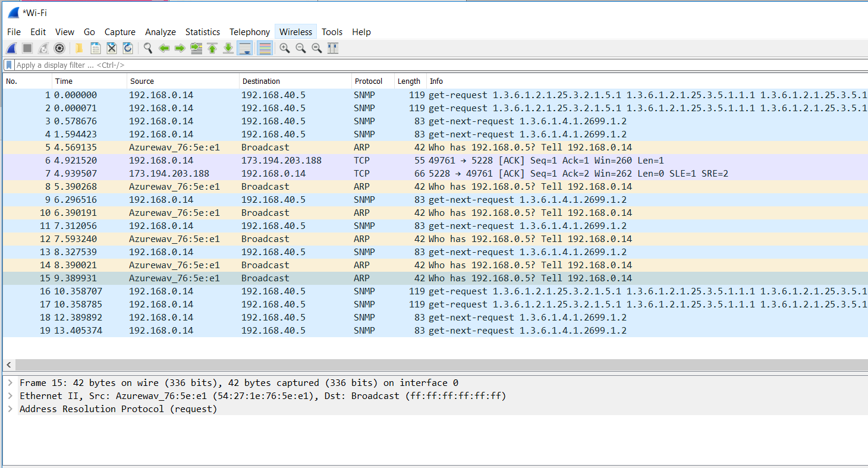Open capture options gear icon

pos(59,48)
